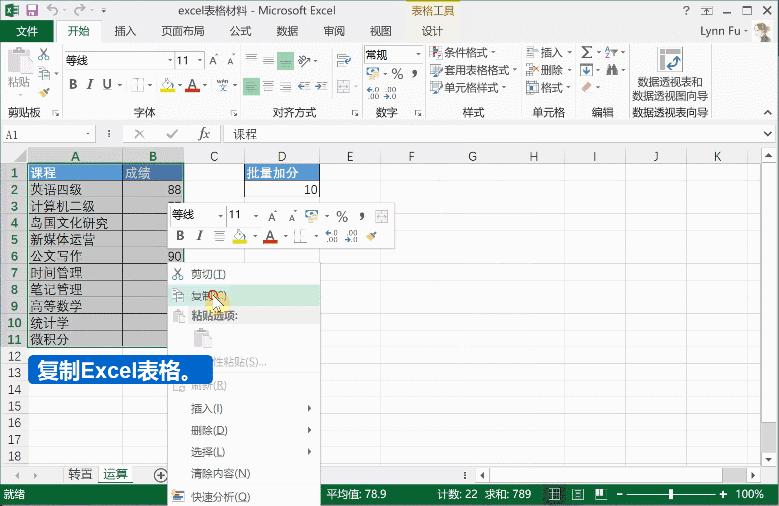Click the ribbon comma style button
This screenshot has height=506, width=779.
[414, 74]
